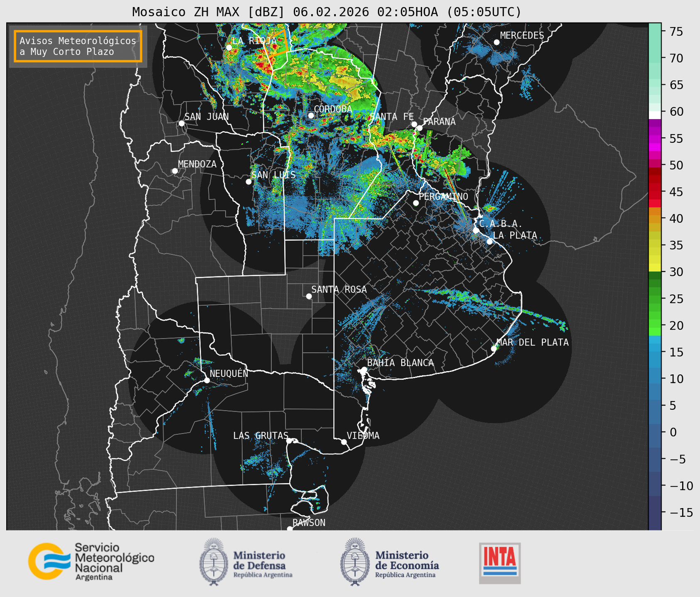
Task: Select the SAN JUAN city marker
Action: point(181,123)
